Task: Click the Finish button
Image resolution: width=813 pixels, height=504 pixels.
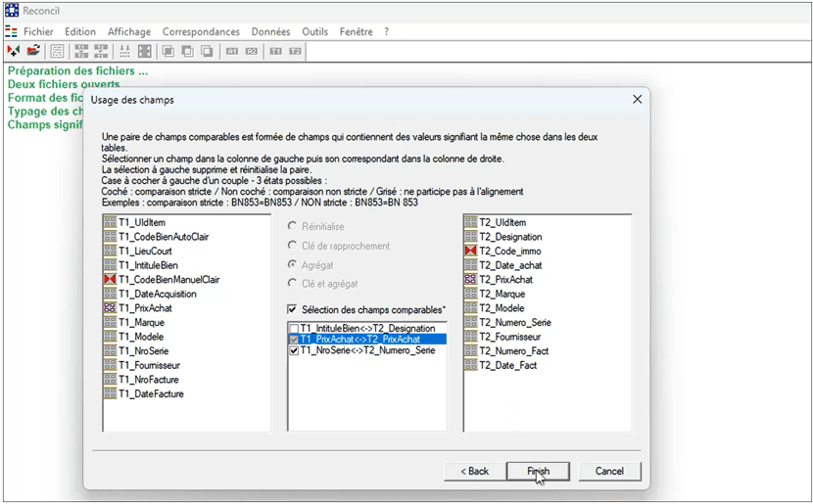Action: pyautogui.click(x=538, y=471)
